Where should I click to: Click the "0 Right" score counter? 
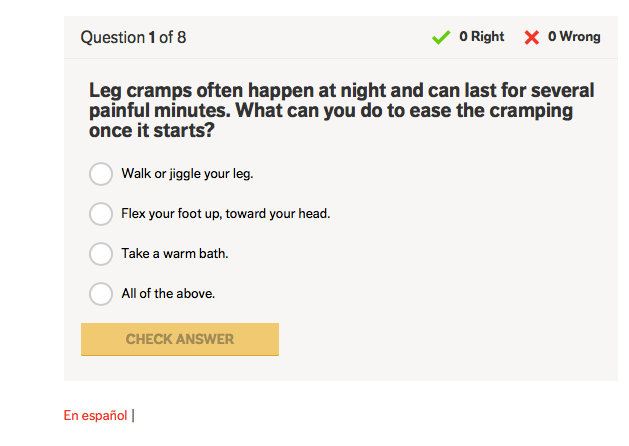pyautogui.click(x=481, y=37)
